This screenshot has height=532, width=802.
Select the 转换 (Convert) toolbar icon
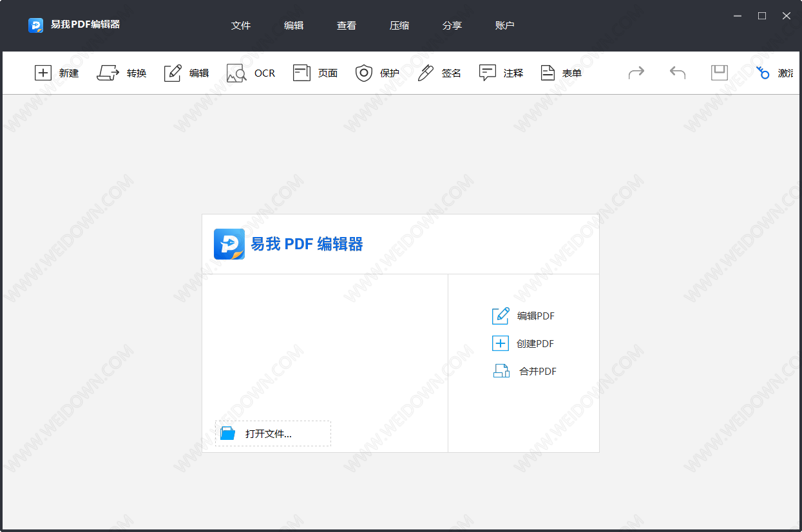point(108,73)
